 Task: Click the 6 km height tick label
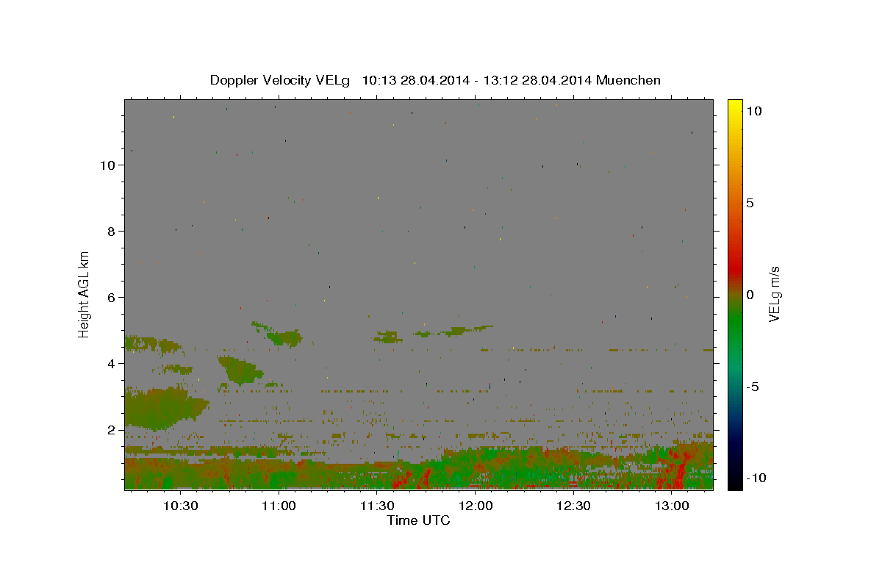(x=112, y=298)
